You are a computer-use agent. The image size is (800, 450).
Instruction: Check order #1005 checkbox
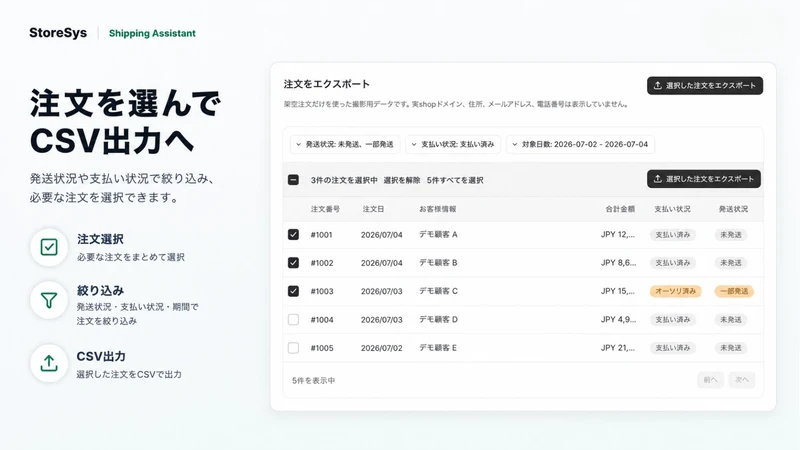tap(293, 348)
